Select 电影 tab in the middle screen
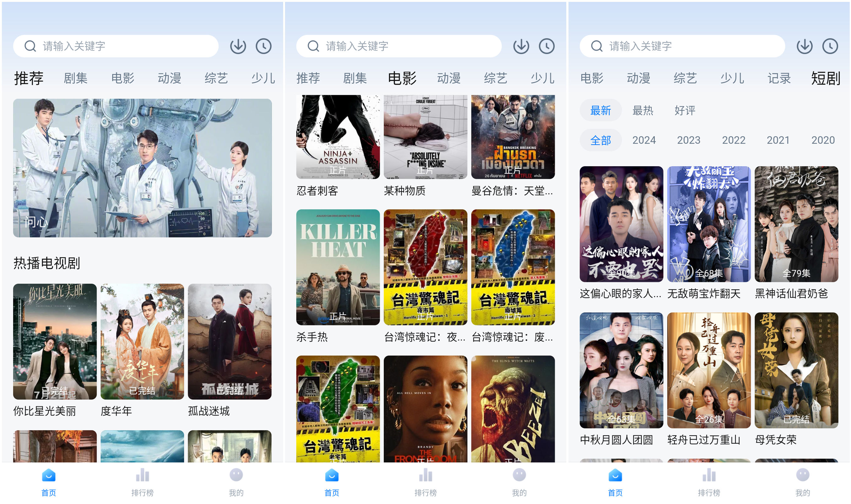851x504 pixels. [x=402, y=78]
